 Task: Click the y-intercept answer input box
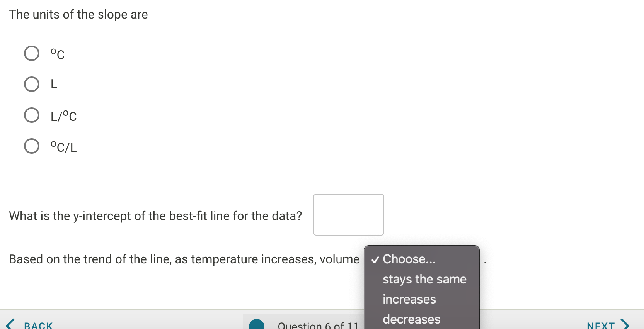tap(348, 215)
